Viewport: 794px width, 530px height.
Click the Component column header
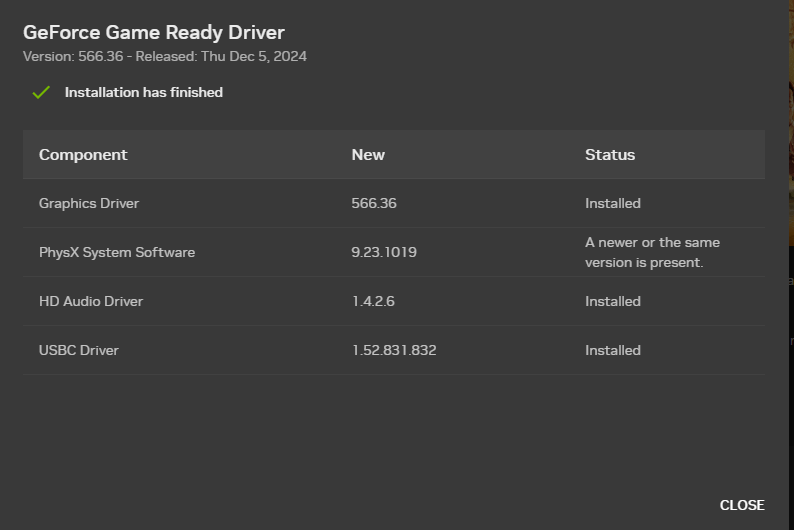[83, 154]
